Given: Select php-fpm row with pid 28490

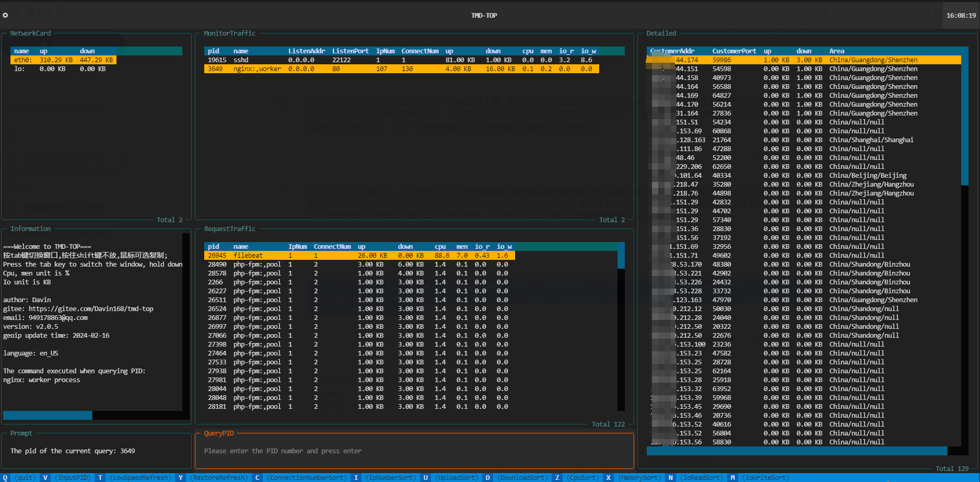Looking at the screenshot, I should tap(359, 265).
